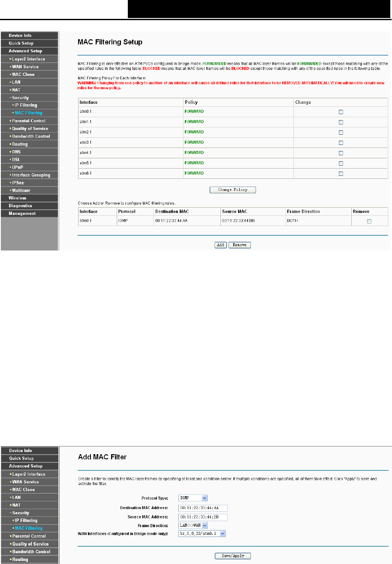392x564 pixels.
Task: Click the FORWARD policy cell for atm3.1
Action: pyautogui.click(x=238, y=142)
